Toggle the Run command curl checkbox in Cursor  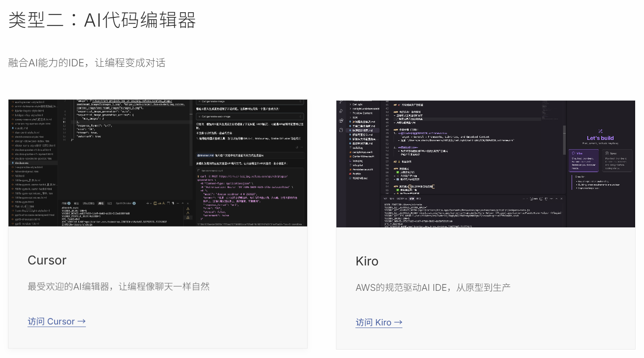[x=199, y=171]
